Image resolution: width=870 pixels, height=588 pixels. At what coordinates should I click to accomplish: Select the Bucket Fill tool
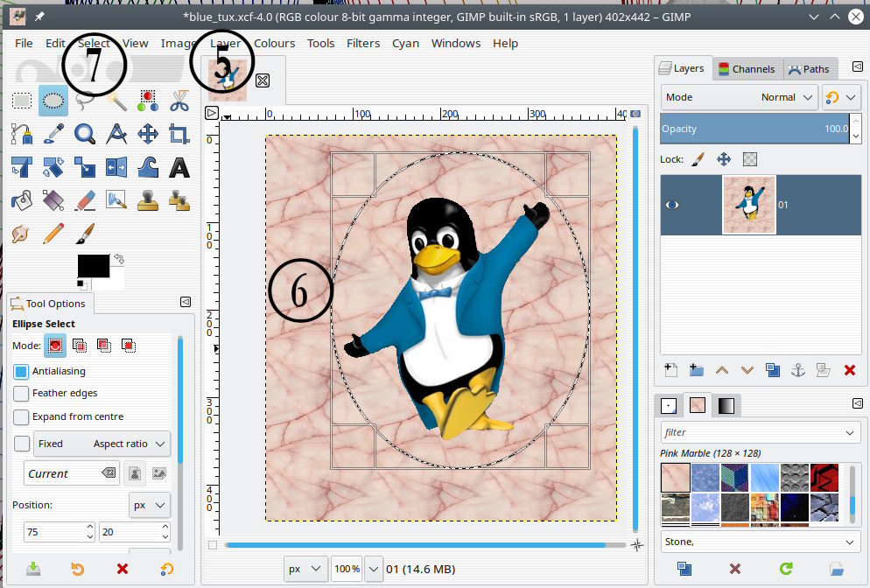22,200
